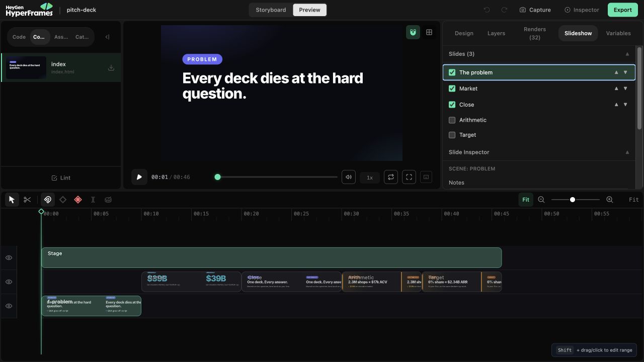Viewport: 644px width, 362px height.
Task: Click the Export button
Action: (x=622, y=10)
